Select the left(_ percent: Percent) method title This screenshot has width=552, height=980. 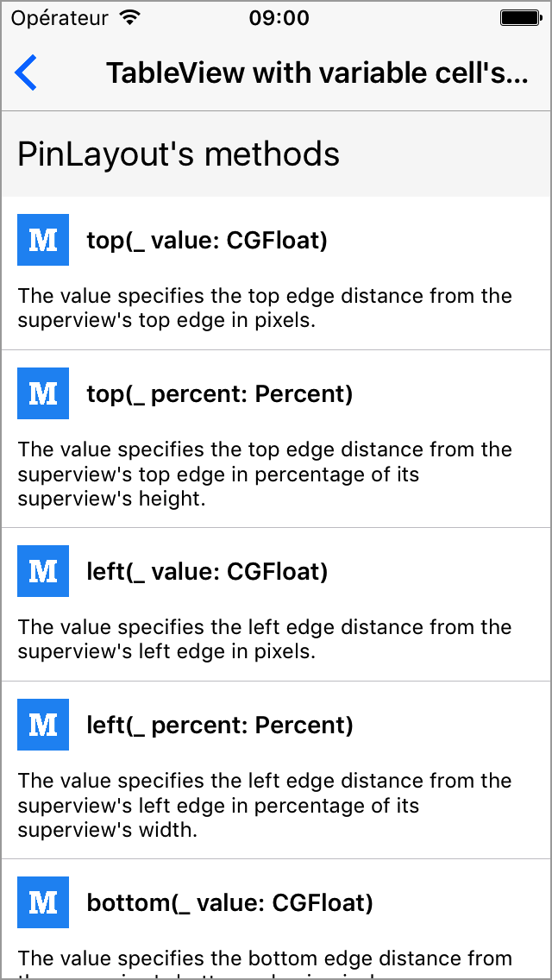pyautogui.click(x=220, y=726)
